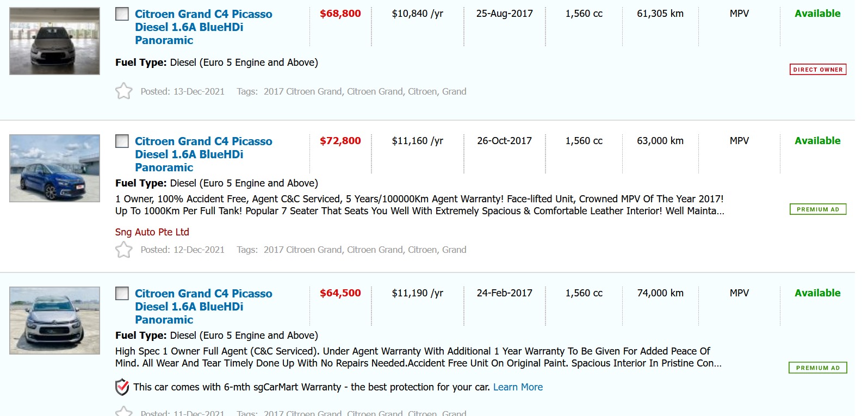This screenshot has height=416, width=868.
Task: Star the $72,800 Citroen listing
Action: pos(123,250)
